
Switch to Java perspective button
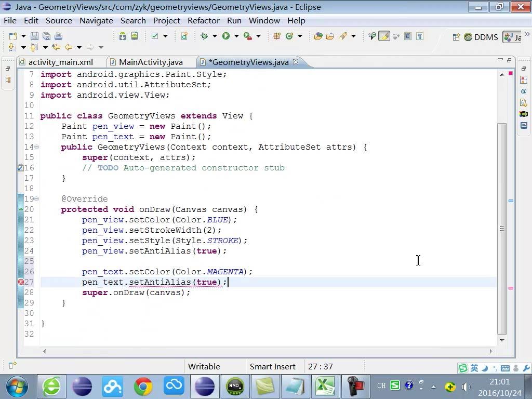(512, 37)
